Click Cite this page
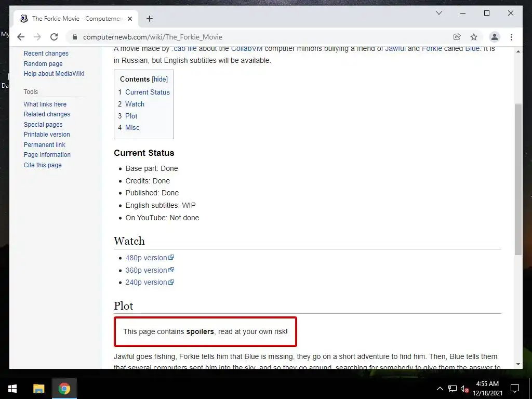This screenshot has width=532, height=399. [x=43, y=165]
